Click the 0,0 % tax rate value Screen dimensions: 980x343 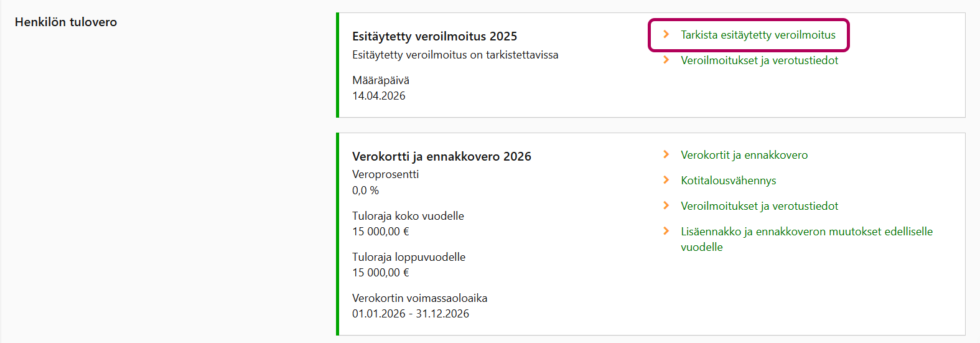point(365,190)
